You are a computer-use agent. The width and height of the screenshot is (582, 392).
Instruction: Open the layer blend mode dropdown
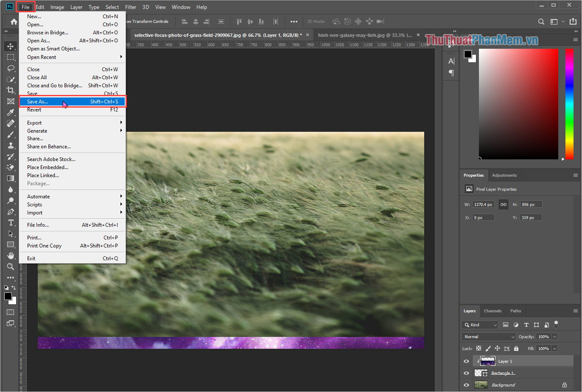coord(488,336)
